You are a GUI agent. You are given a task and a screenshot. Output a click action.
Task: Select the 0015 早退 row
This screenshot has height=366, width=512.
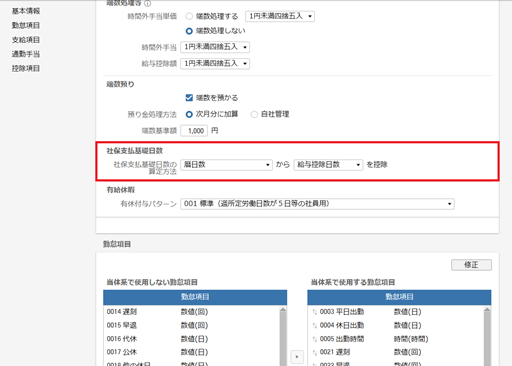click(192, 325)
